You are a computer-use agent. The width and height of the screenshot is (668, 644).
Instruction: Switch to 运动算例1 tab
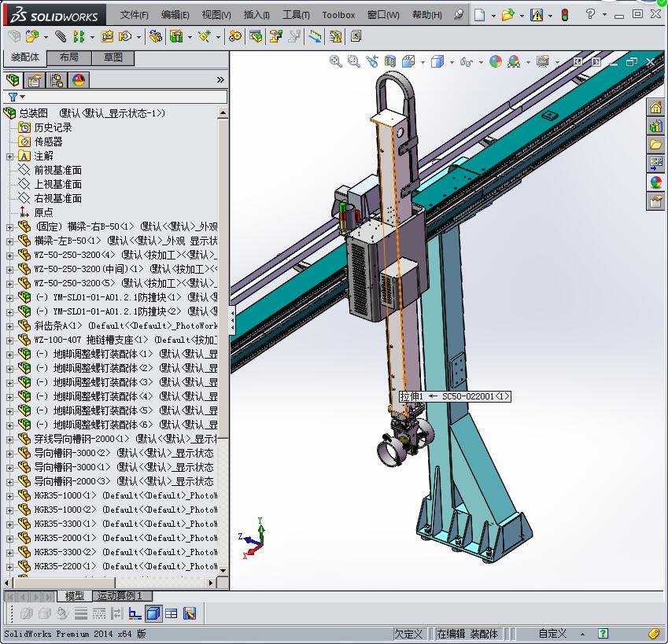pyautogui.click(x=120, y=596)
